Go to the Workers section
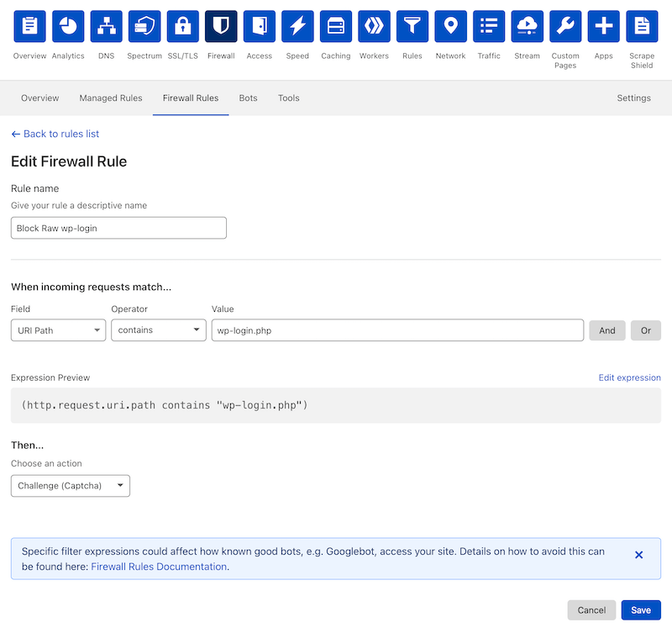This screenshot has height=633, width=672. click(x=374, y=26)
